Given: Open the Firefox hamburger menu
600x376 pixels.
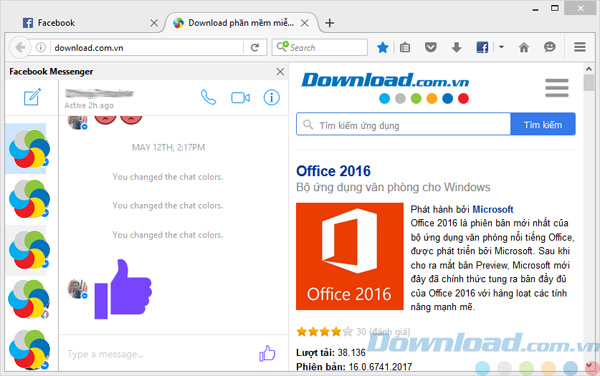Looking at the screenshot, I should [580, 47].
